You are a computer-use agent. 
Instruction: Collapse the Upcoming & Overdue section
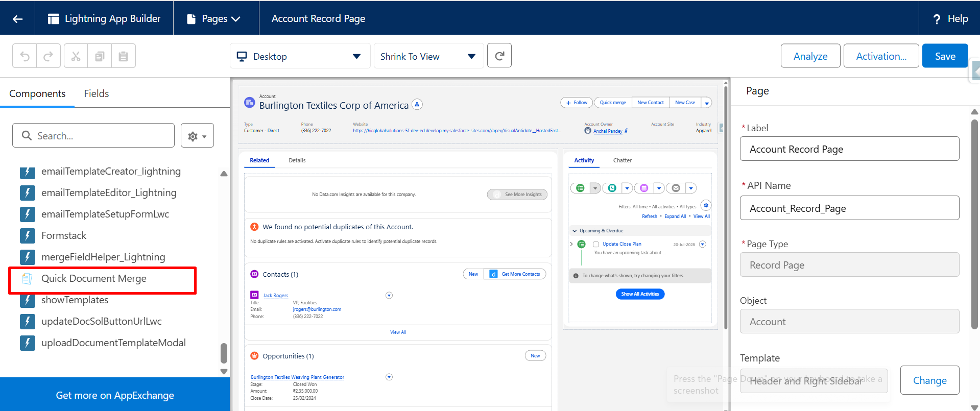(x=575, y=231)
